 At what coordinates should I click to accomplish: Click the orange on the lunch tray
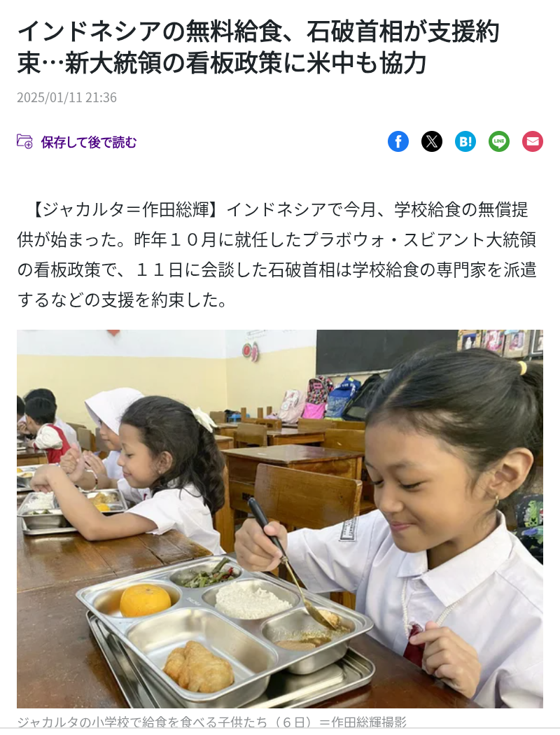point(146,601)
